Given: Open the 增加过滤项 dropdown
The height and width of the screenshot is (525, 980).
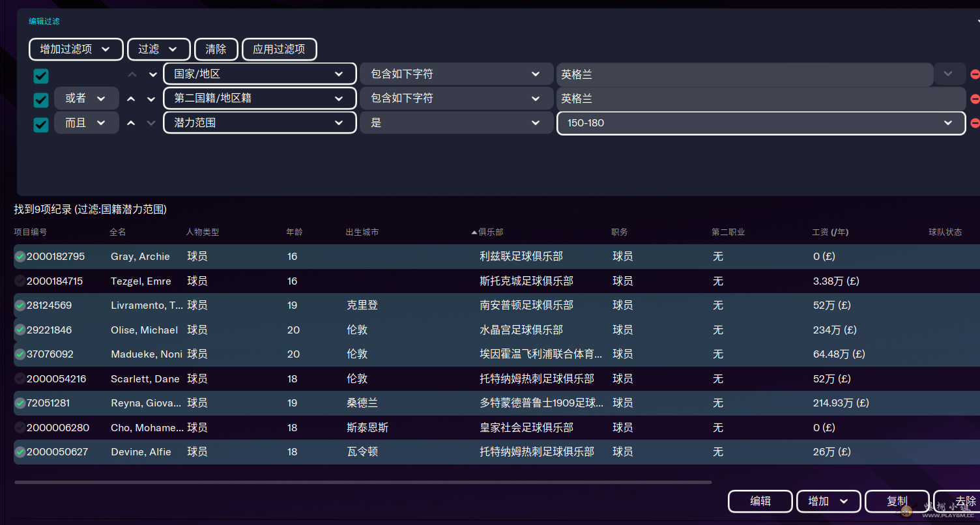Looking at the screenshot, I should pyautogui.click(x=76, y=49).
